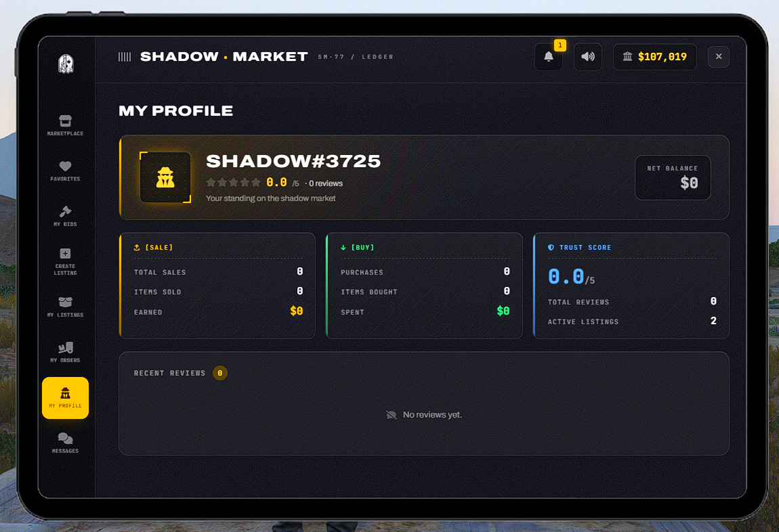The height and width of the screenshot is (532, 779).
Task: Click the [BUY] download arrow icon
Action: coord(343,247)
